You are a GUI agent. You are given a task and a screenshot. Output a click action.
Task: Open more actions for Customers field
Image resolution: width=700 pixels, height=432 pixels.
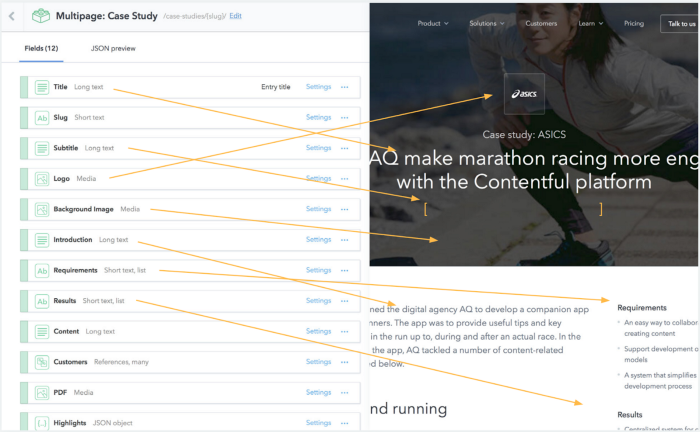[345, 362]
